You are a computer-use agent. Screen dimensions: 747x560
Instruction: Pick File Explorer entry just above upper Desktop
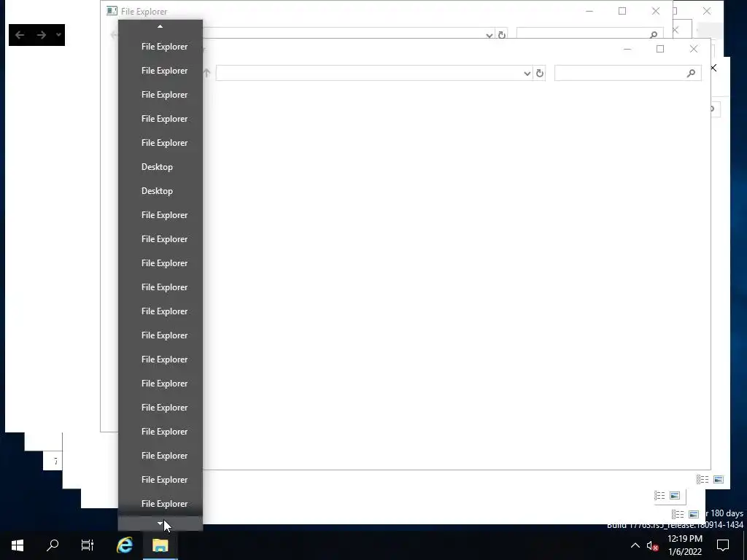(160, 143)
